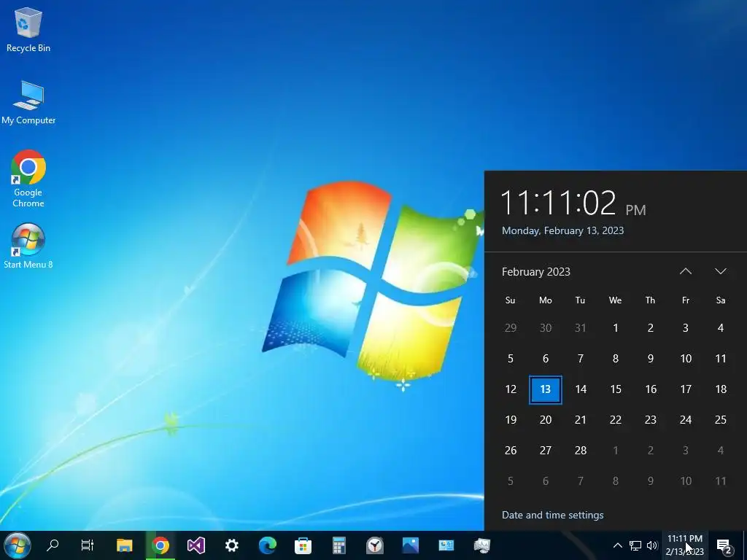747x560 pixels.
Task: Launch Microsoft Edge from the taskbar
Action: (x=267, y=545)
